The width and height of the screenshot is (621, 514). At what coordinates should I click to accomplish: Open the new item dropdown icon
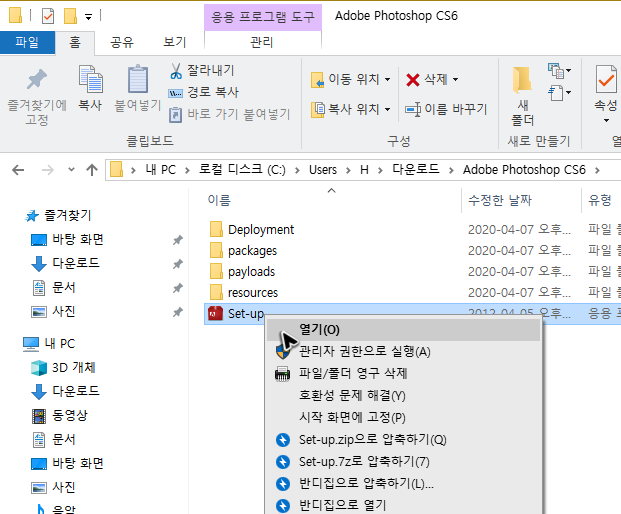tap(559, 71)
